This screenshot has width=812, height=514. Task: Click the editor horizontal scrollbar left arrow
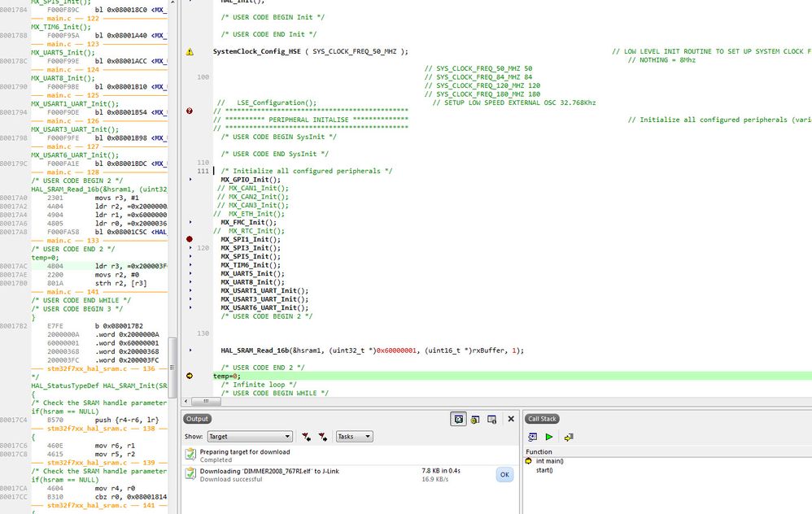click(186, 401)
